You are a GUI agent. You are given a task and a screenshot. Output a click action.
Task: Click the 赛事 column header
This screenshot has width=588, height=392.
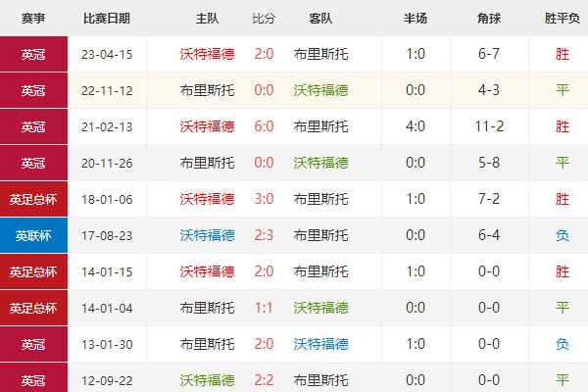pyautogui.click(x=33, y=19)
